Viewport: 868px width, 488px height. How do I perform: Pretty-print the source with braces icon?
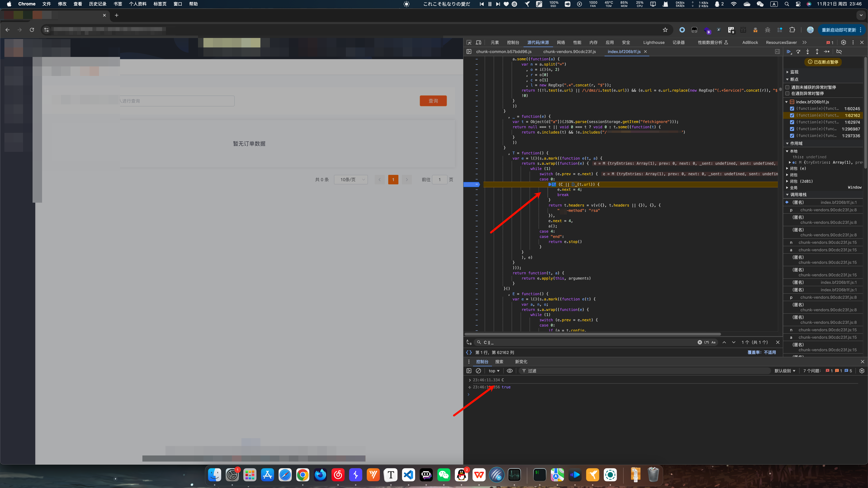pyautogui.click(x=469, y=352)
